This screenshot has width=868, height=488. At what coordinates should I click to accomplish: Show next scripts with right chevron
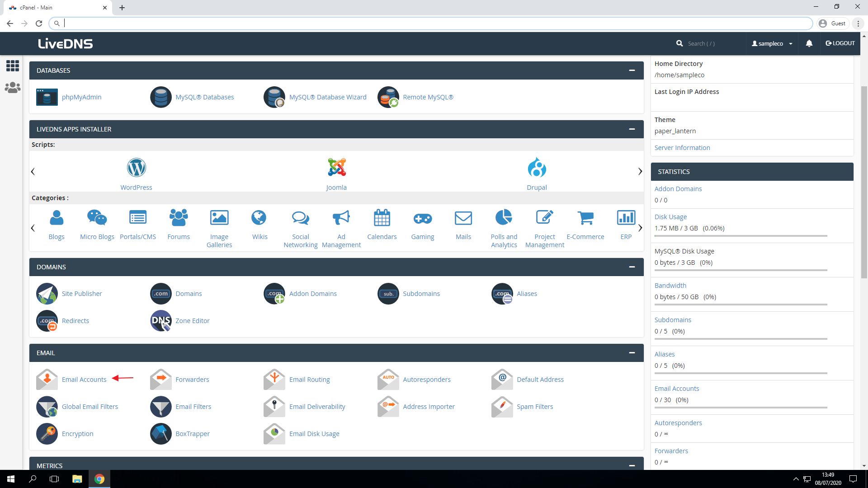[640, 172]
